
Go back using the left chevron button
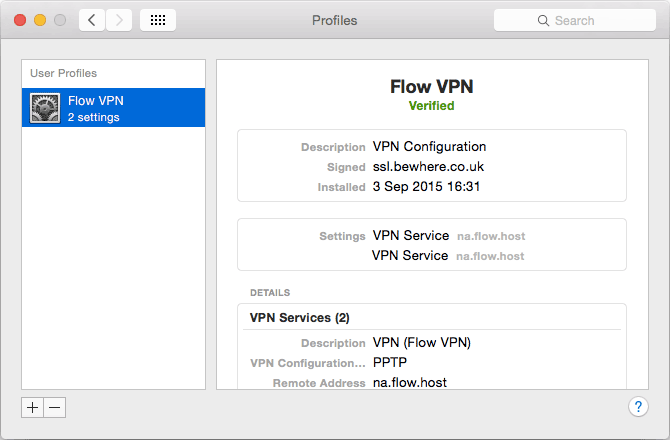click(92, 20)
